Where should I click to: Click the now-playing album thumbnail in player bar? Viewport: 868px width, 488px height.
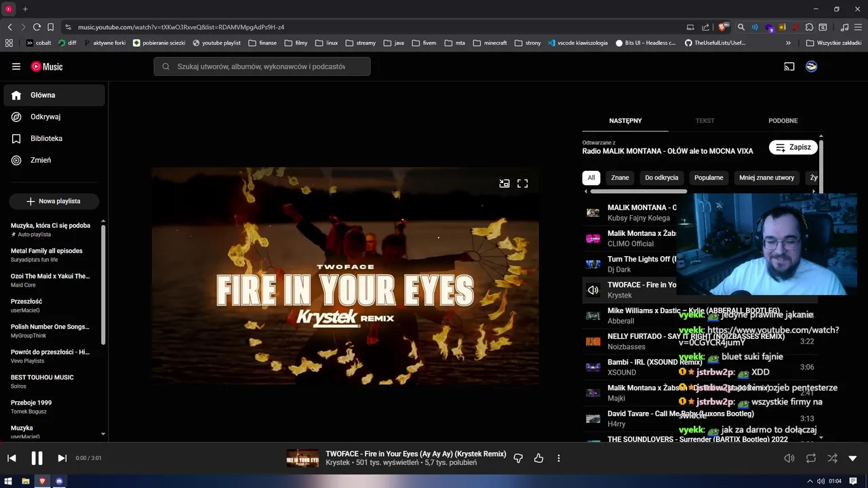pos(302,458)
